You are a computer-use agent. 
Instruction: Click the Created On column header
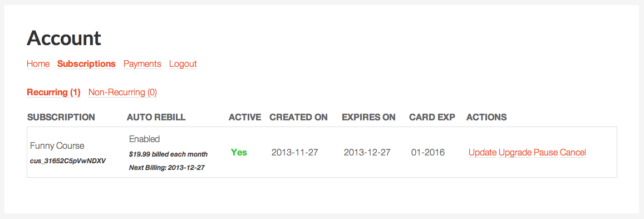(x=298, y=117)
